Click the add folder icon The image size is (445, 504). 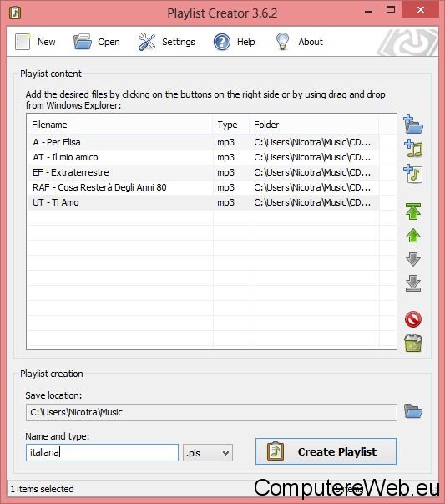413,124
